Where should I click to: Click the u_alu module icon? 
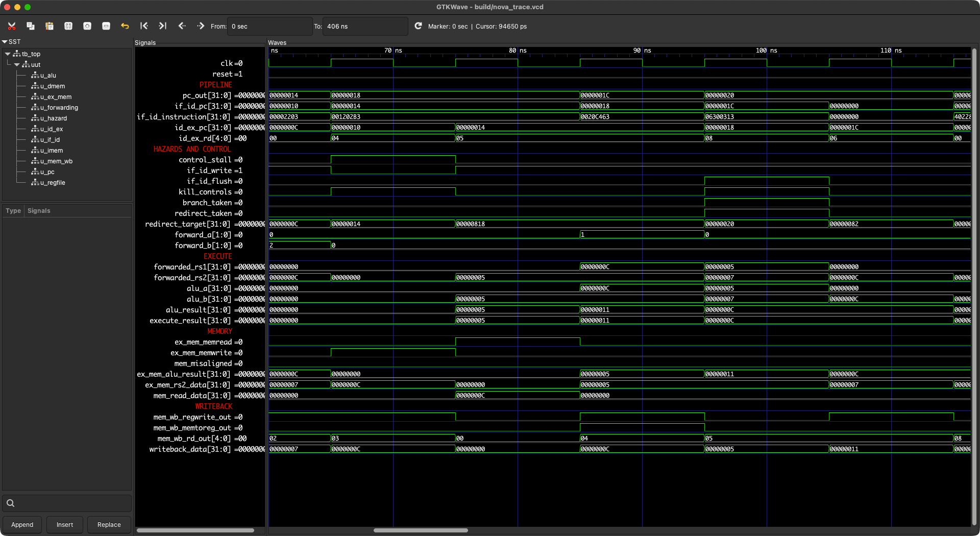(x=35, y=76)
